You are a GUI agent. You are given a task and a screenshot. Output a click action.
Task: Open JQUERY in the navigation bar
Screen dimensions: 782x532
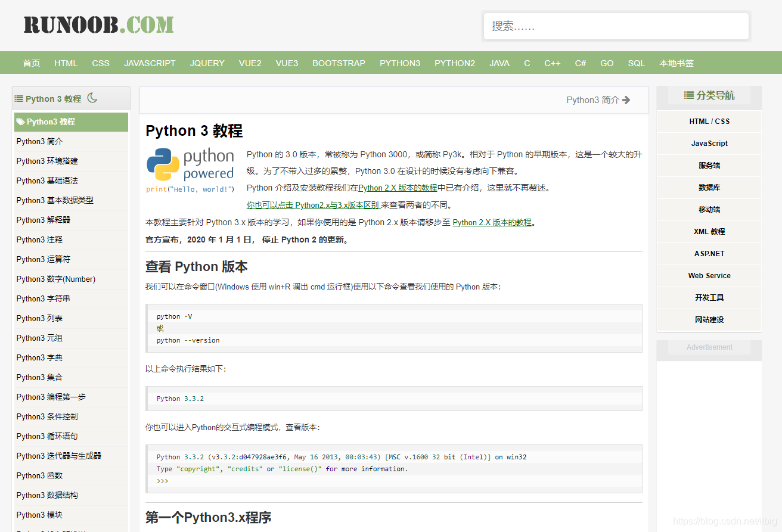pos(207,63)
